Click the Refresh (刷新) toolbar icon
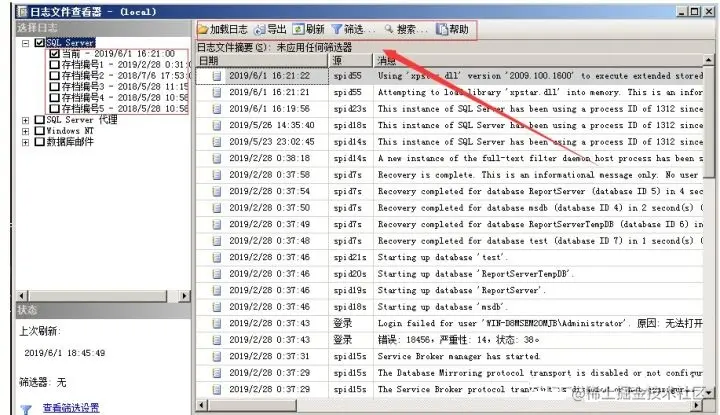Viewport: 720px width, 415px height. 298,29
